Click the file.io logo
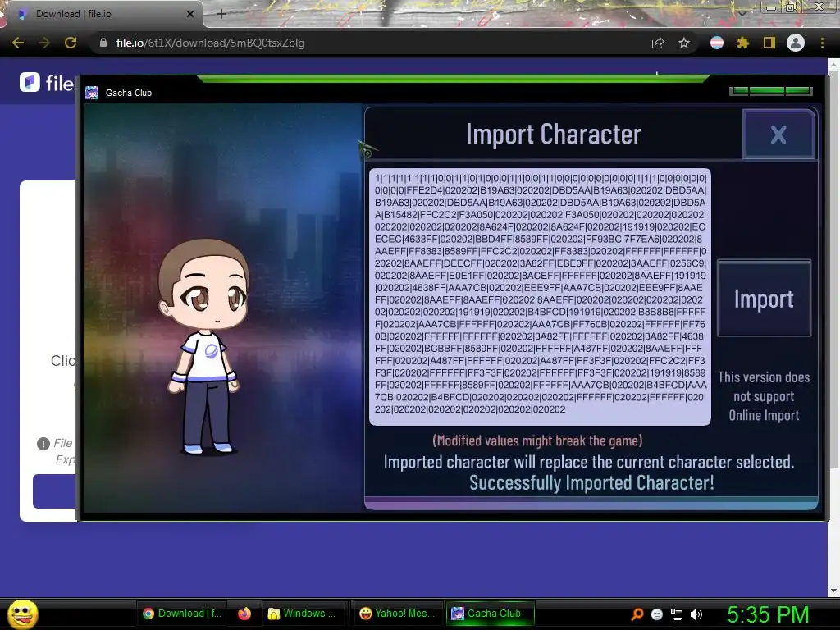The width and height of the screenshot is (840, 630). [x=47, y=83]
